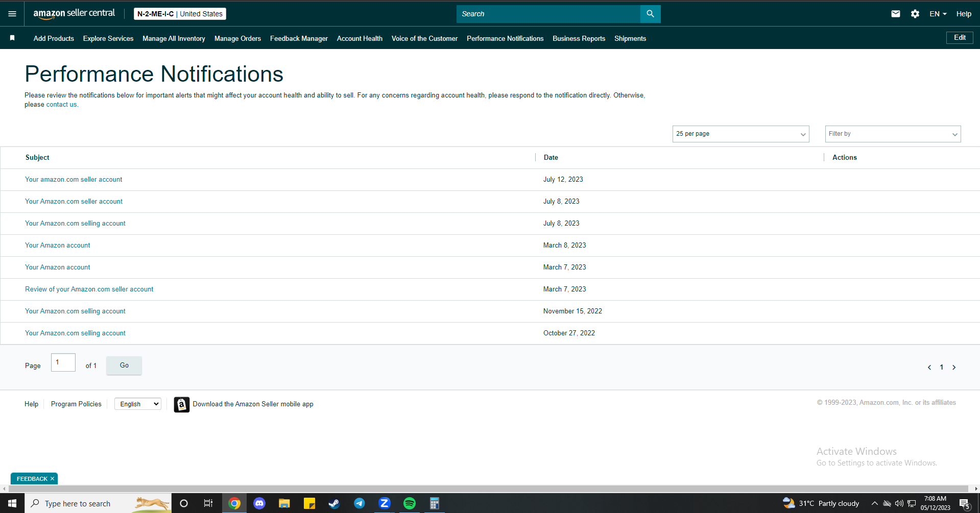Open Task View on the taskbar
980x513 pixels.
(x=208, y=503)
